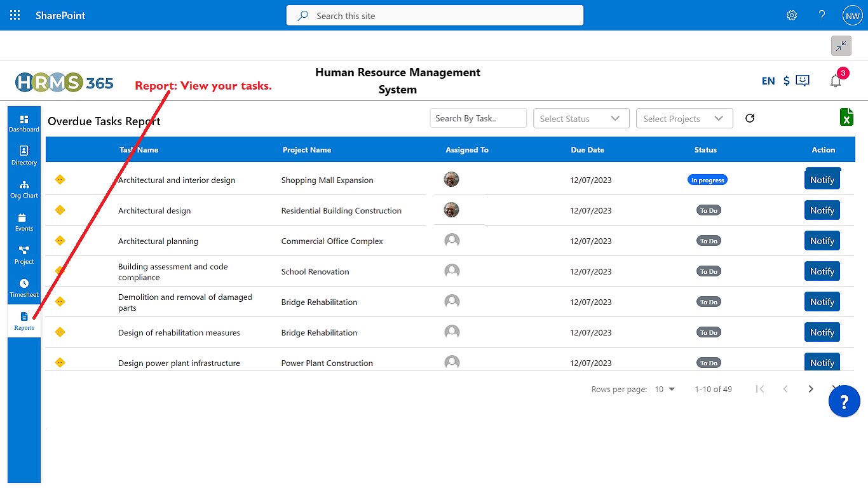868x488 pixels.
Task: Click Notify for School Renovation task
Action: [x=822, y=271]
